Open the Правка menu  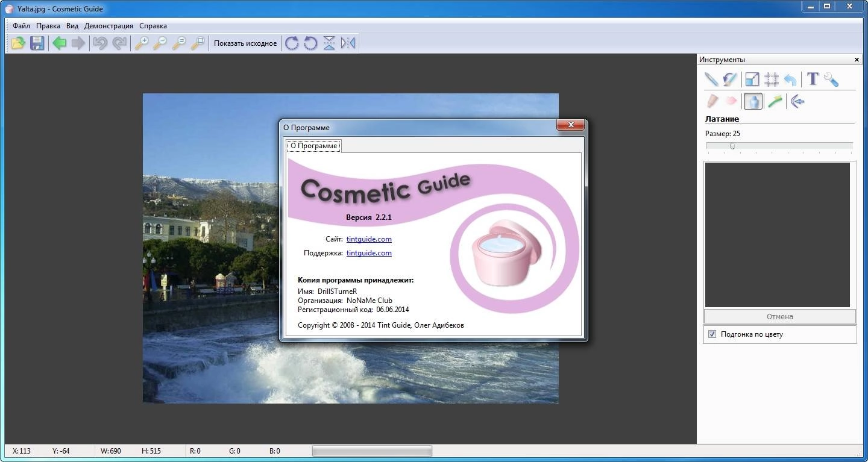coord(48,26)
